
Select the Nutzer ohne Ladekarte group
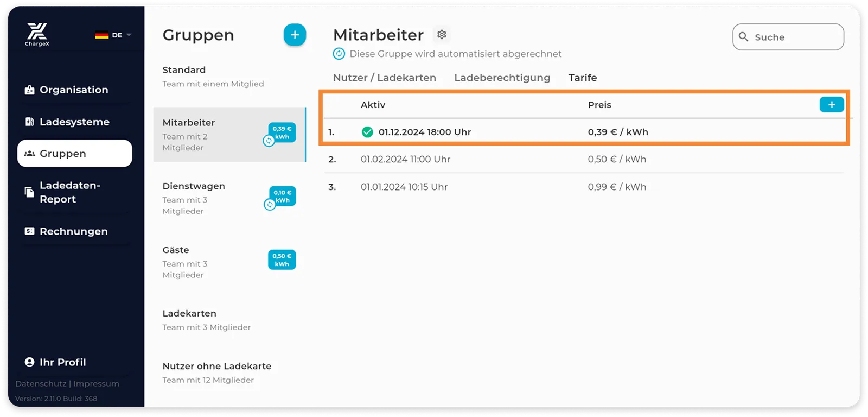point(229,373)
